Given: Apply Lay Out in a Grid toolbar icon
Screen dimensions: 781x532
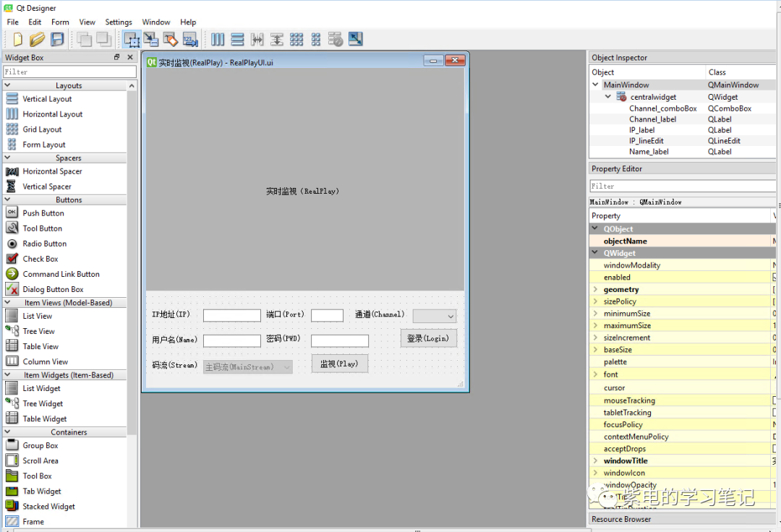Looking at the screenshot, I should [296, 39].
